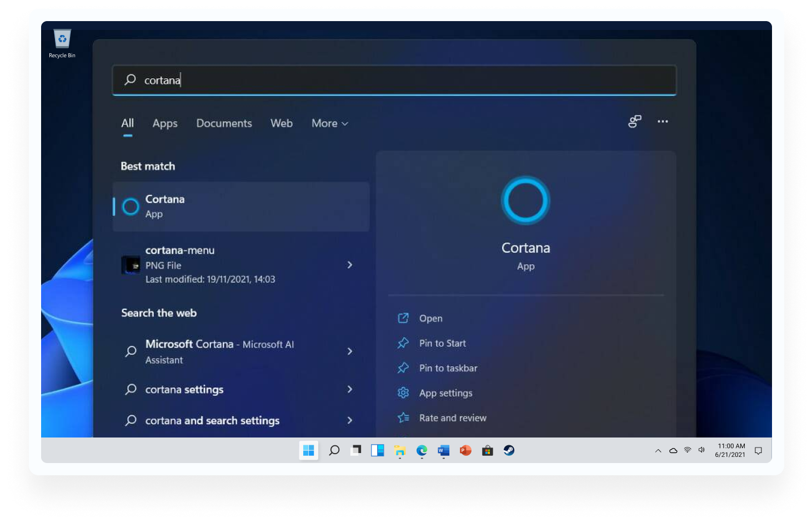Image resolution: width=812 pixels, height=523 pixels.
Task: Click the search box containing cortana
Action: [x=394, y=80]
